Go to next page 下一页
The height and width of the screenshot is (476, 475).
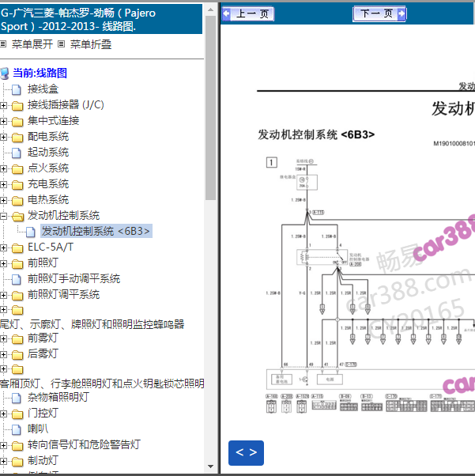pos(379,13)
